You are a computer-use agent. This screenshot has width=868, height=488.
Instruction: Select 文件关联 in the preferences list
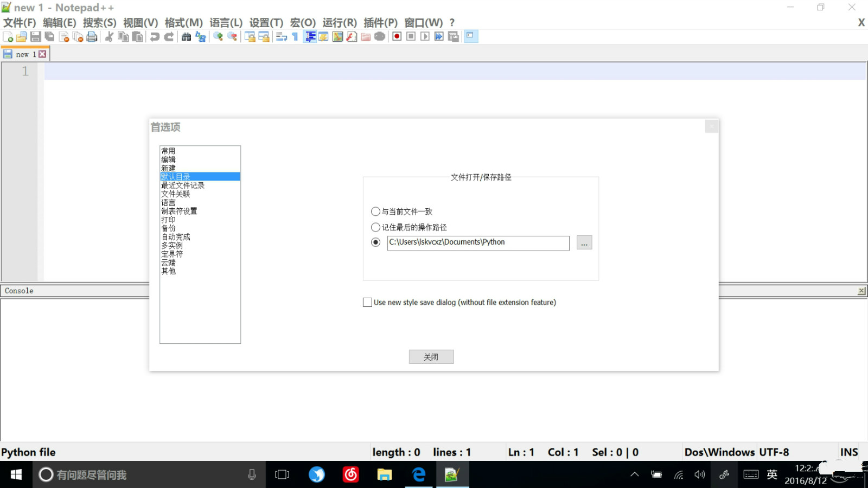point(200,194)
